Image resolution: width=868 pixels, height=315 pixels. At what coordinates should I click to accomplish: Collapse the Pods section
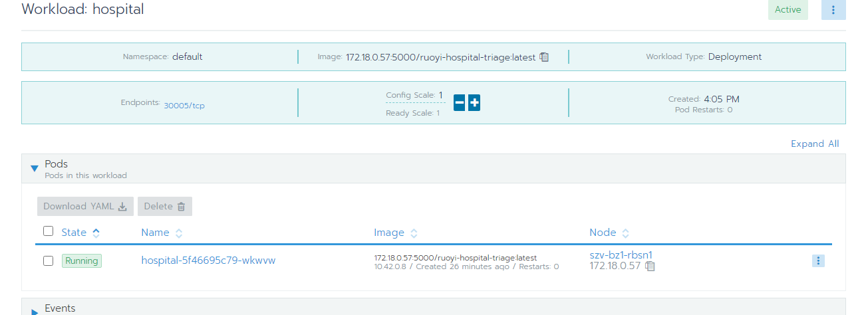point(35,169)
